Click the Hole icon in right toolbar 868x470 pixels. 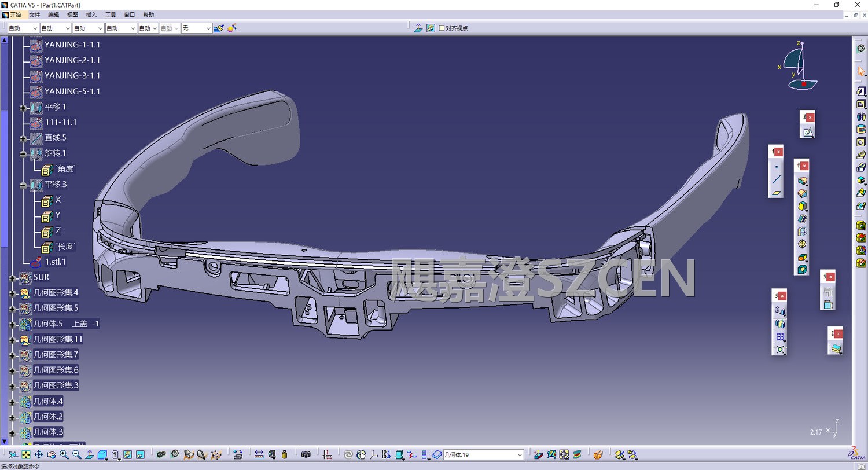point(861,142)
